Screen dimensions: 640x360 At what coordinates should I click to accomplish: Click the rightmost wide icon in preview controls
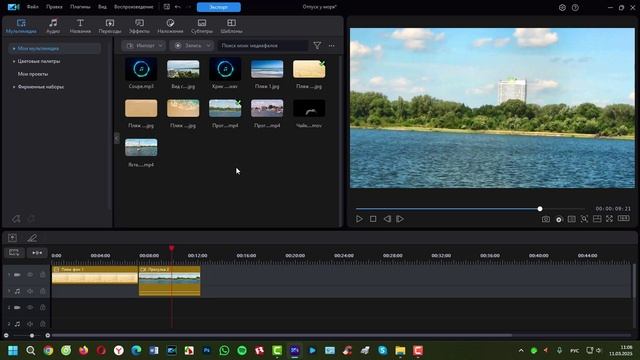click(624, 219)
